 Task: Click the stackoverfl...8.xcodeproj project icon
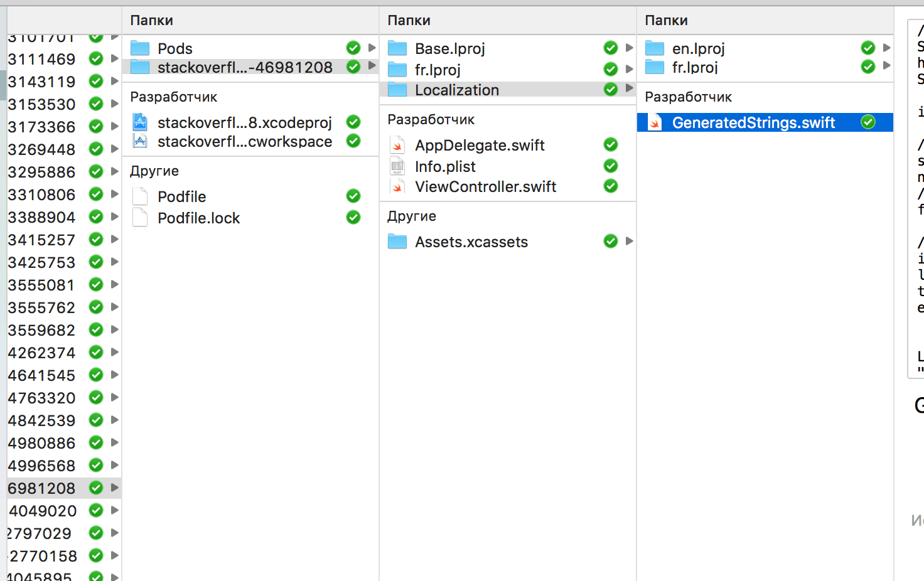pos(139,122)
